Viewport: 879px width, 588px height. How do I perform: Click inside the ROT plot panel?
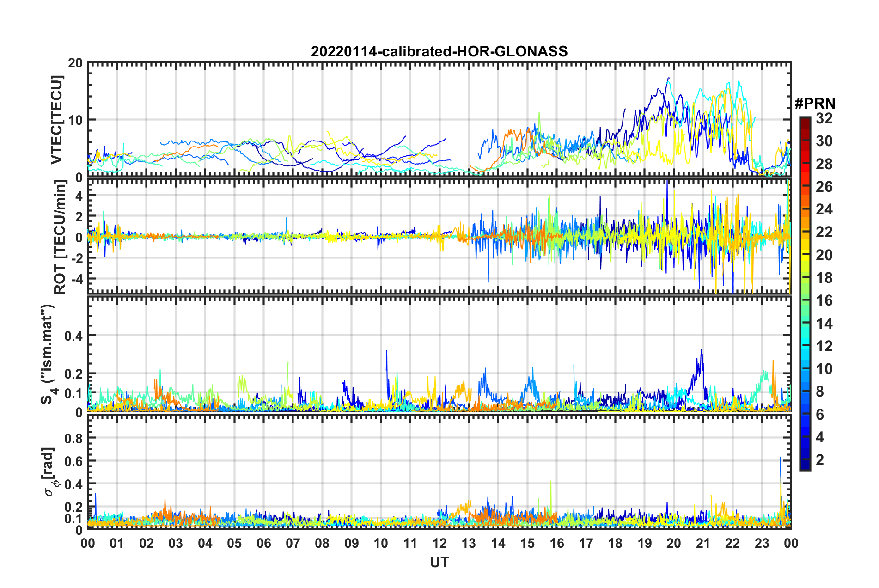(x=439, y=237)
